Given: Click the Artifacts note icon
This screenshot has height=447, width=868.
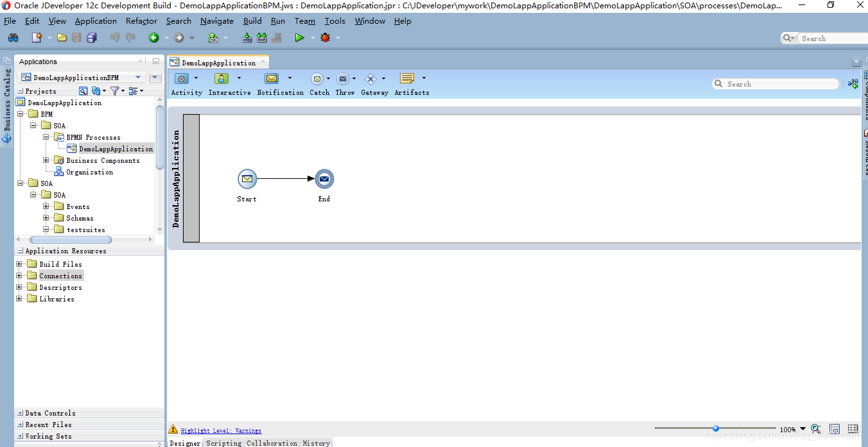Looking at the screenshot, I should [406, 79].
